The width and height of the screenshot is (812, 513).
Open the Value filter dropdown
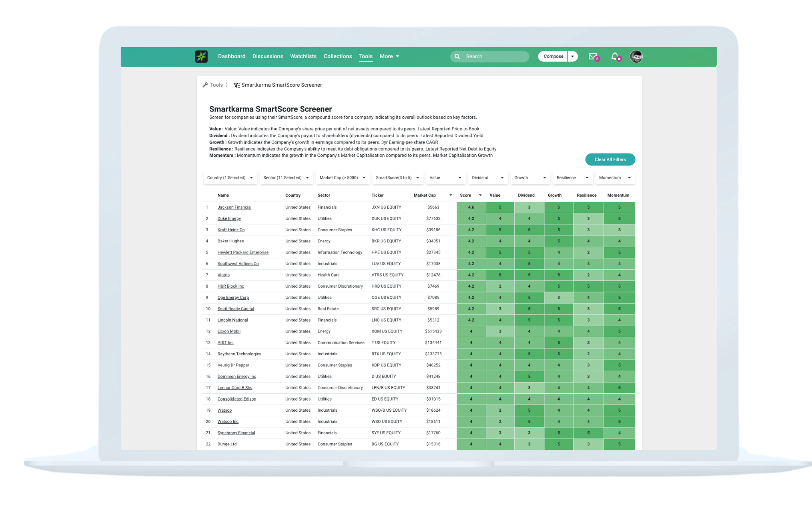click(x=446, y=178)
